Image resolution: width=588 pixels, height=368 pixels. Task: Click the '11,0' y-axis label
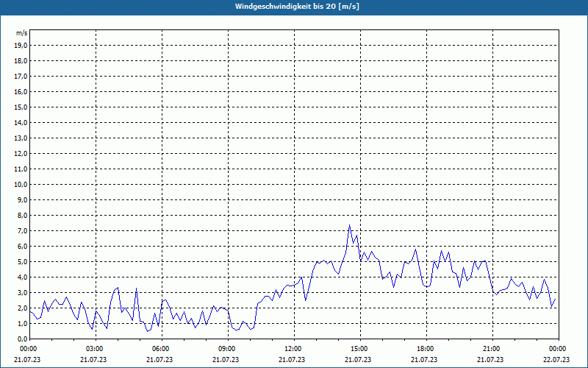pos(21,169)
